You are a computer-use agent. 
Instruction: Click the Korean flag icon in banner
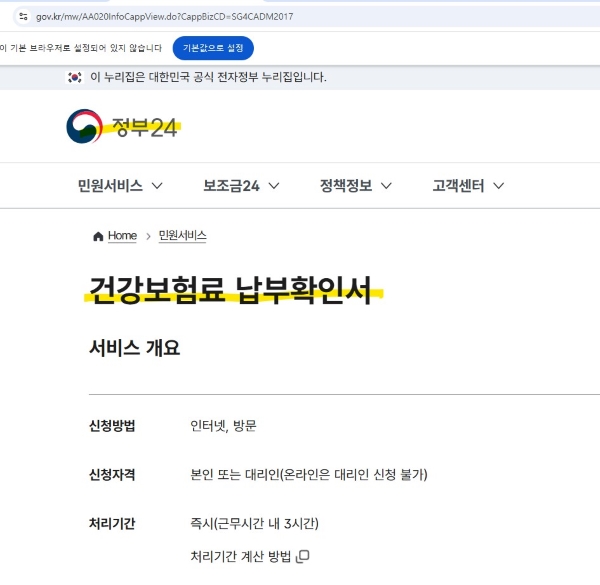pyautogui.click(x=75, y=77)
